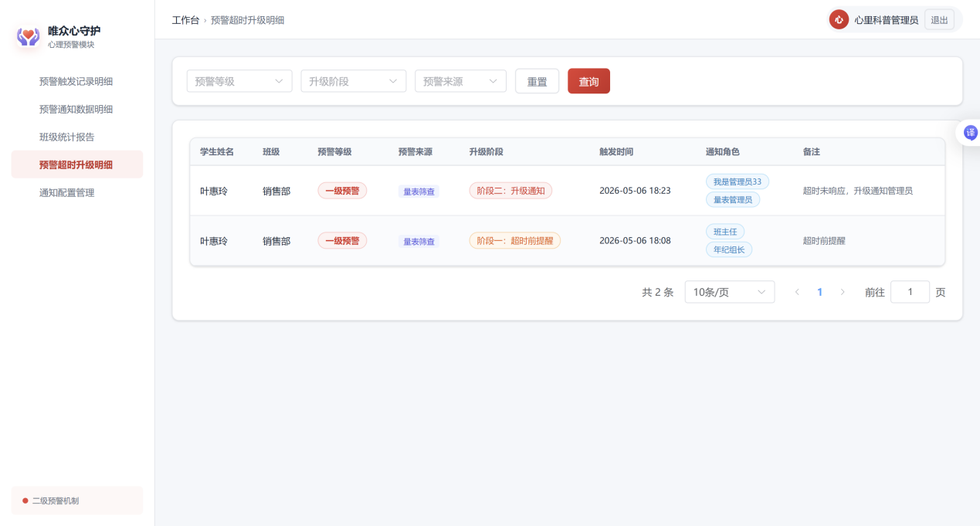Click the 预警来源 column header
This screenshot has height=526, width=980.
coord(415,152)
